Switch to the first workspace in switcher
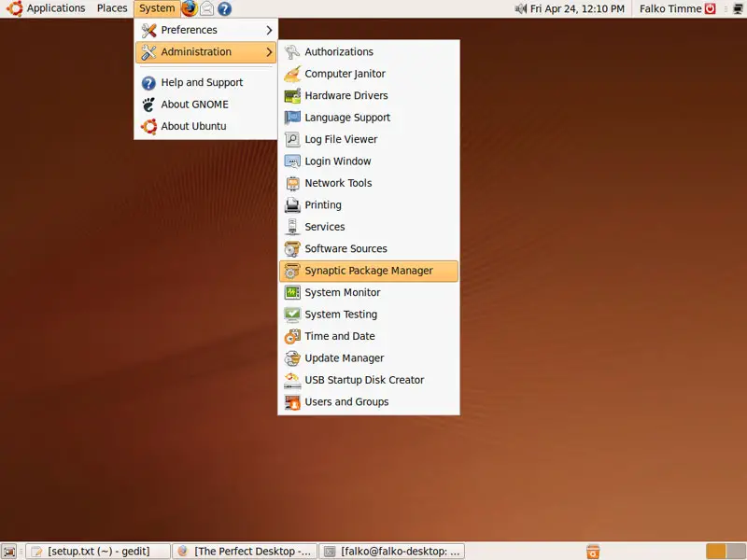The width and height of the screenshot is (747, 560). [715, 552]
